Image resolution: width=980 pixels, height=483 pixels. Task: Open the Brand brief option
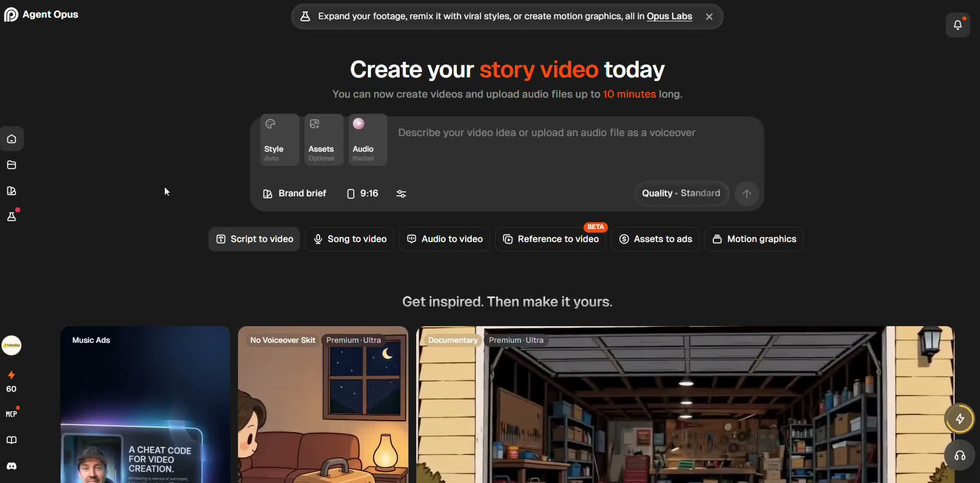click(x=295, y=194)
